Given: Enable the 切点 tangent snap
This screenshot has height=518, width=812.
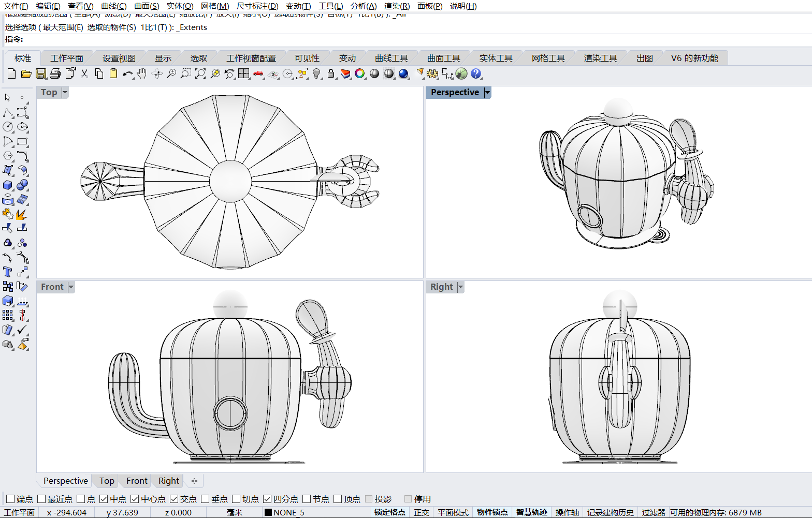Looking at the screenshot, I should pyautogui.click(x=236, y=499).
